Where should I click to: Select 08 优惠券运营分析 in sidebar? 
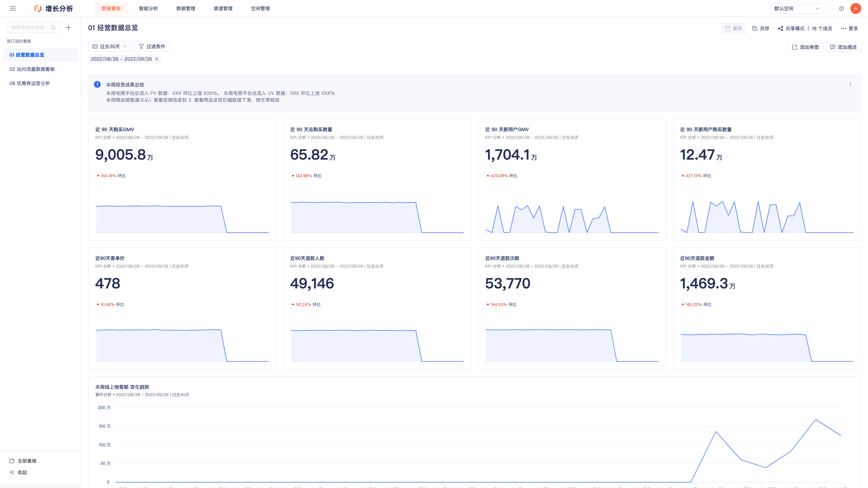point(40,83)
